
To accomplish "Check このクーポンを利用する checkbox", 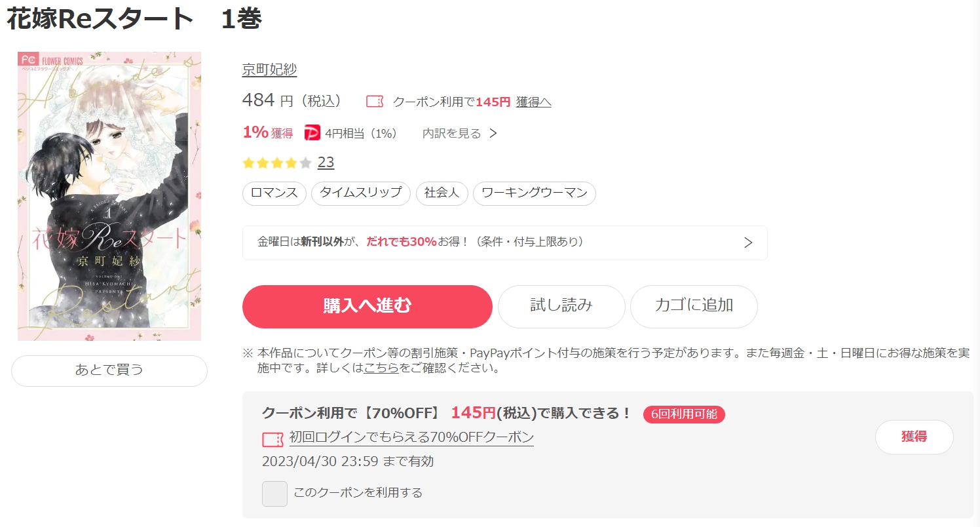I will 274,494.
